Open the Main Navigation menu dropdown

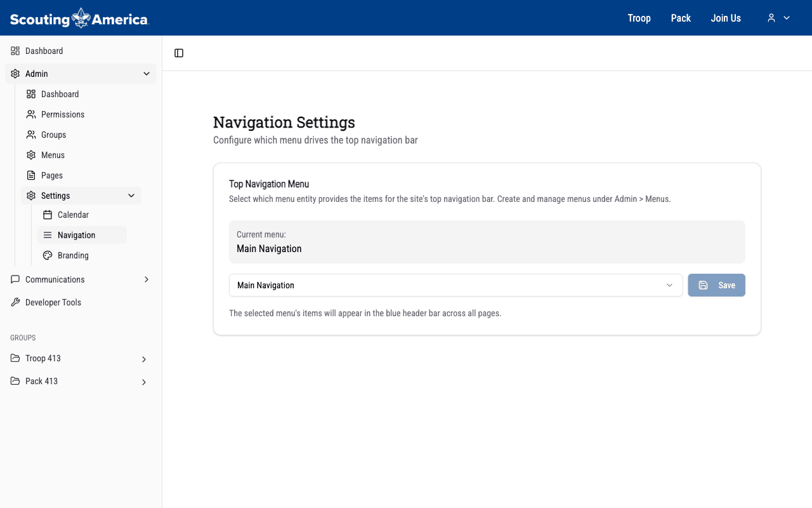click(x=455, y=285)
